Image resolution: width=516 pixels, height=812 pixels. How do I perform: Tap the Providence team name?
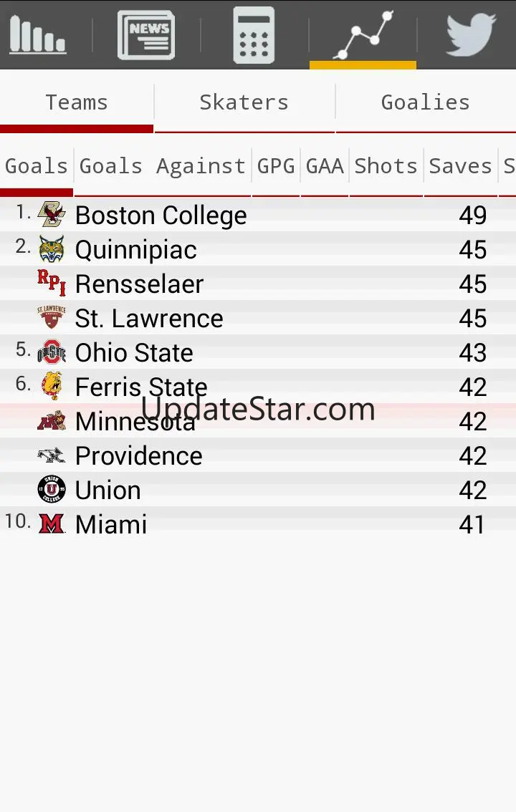pos(138,456)
